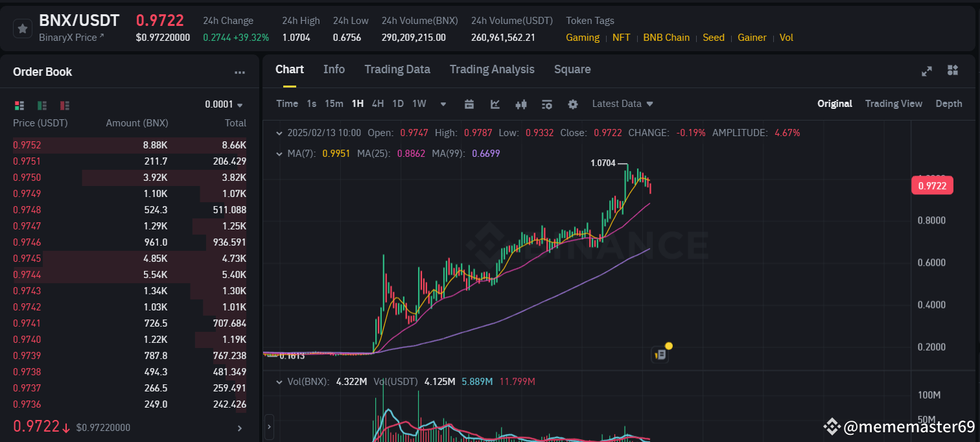Open chart settings gear
Screen dimensions: 980x442
click(x=572, y=104)
